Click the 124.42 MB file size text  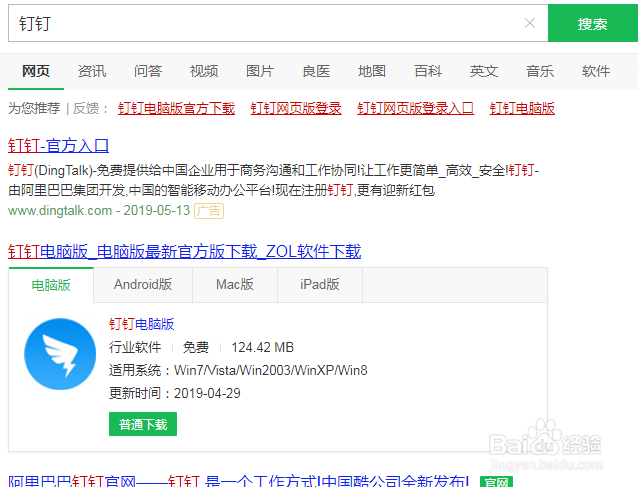tap(262, 347)
